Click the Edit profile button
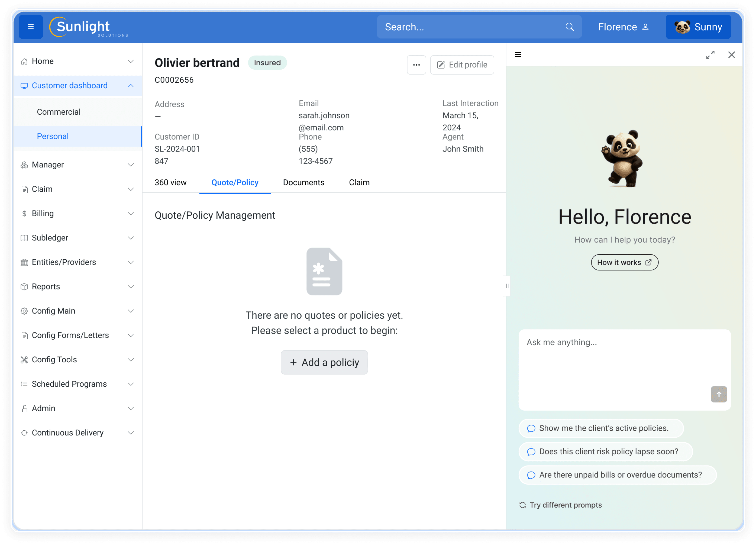 point(462,65)
